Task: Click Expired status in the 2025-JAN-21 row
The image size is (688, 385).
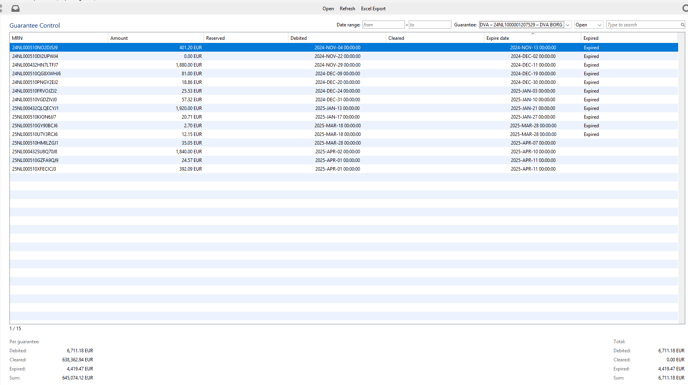Action: pos(591,108)
